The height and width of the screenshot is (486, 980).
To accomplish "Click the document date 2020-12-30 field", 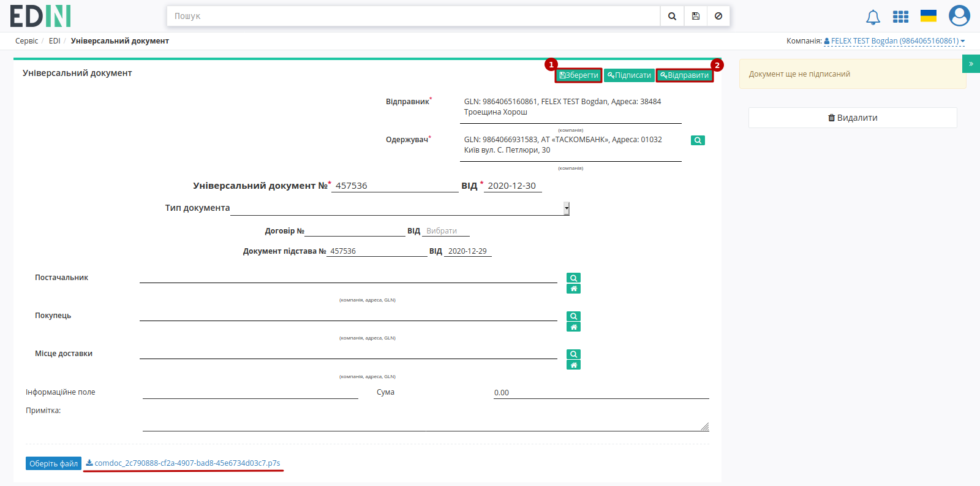I will click(x=513, y=186).
